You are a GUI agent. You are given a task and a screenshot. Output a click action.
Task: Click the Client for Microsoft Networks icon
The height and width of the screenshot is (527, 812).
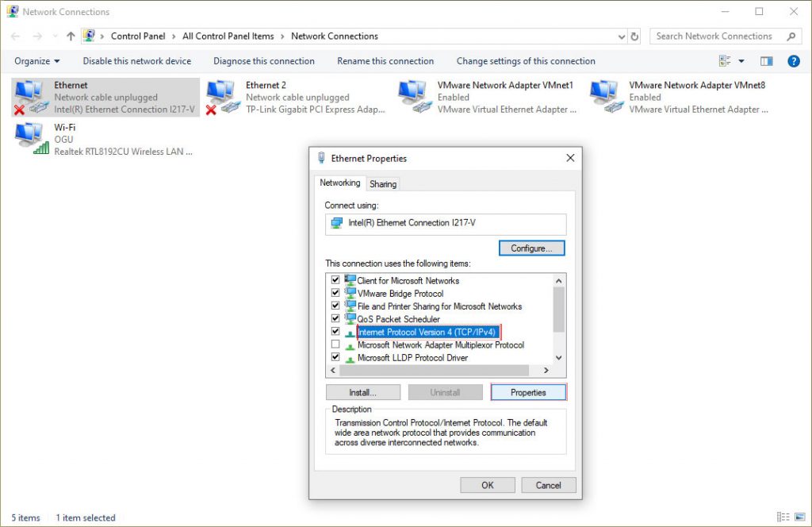tap(350, 280)
